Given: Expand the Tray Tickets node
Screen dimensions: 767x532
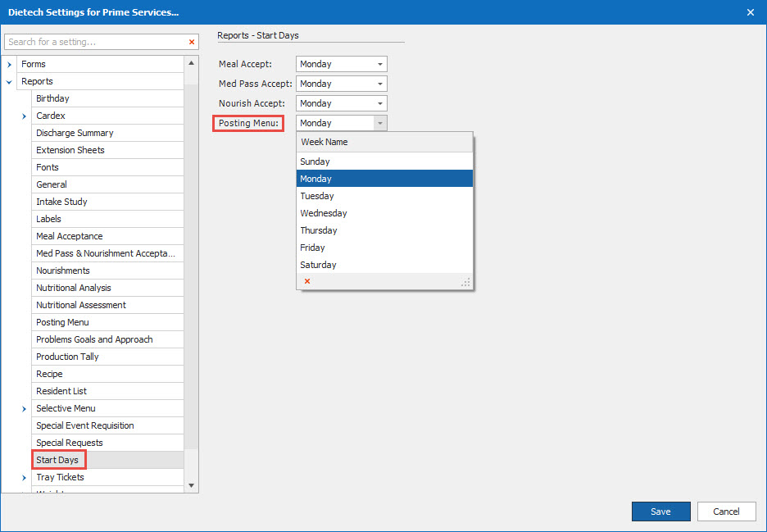Looking at the screenshot, I should coord(24,478).
